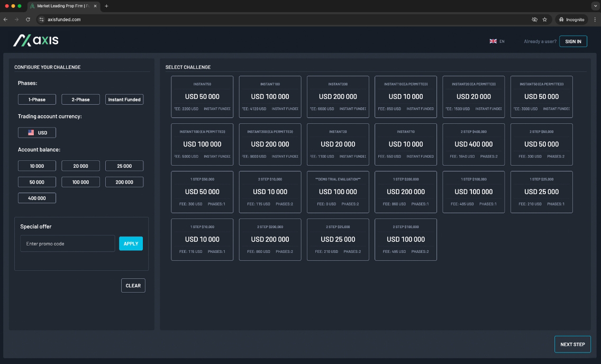601x364 pixels.
Task: Select the Instant Funded phase
Action: (x=124, y=99)
